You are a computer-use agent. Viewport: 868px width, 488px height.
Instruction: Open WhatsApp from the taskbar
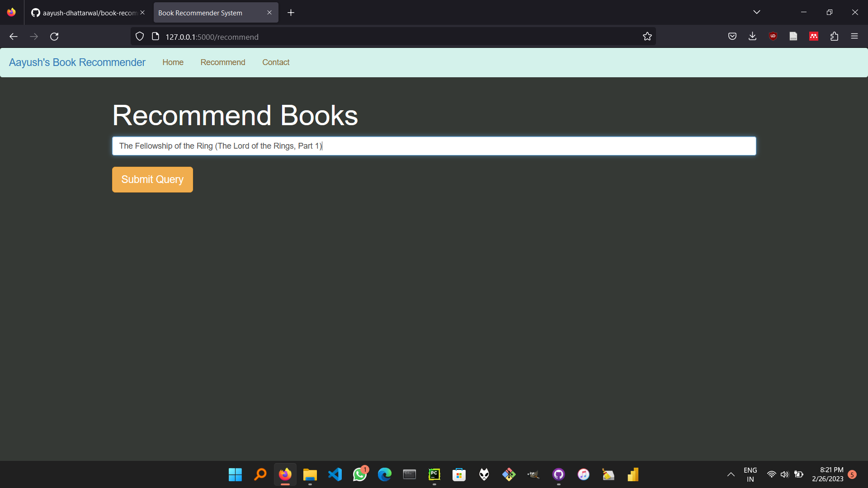click(360, 474)
